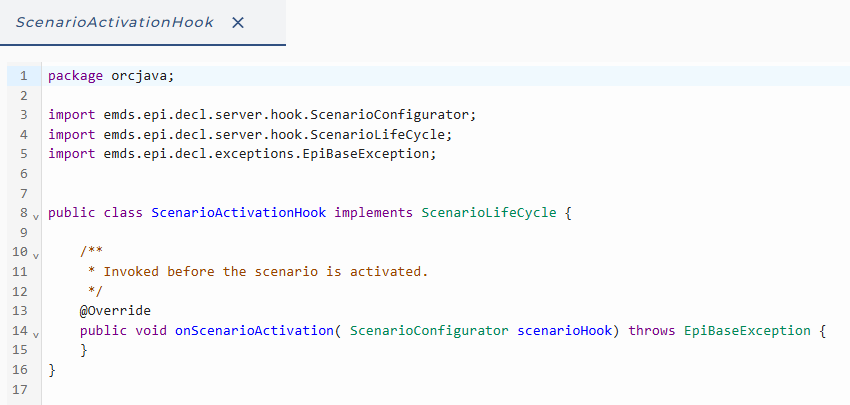Place cursor on package orcjava line

click(x=111, y=76)
